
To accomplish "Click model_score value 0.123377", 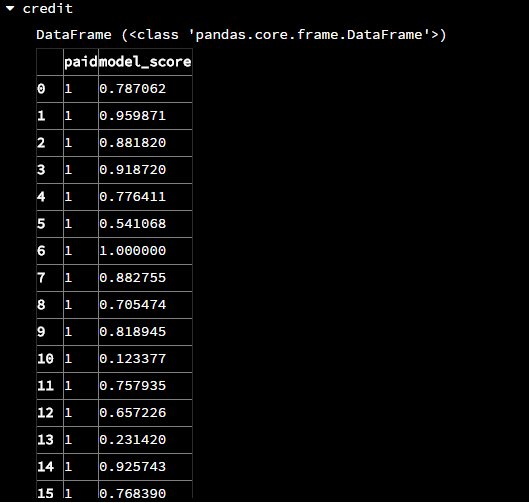I will coord(133,359).
